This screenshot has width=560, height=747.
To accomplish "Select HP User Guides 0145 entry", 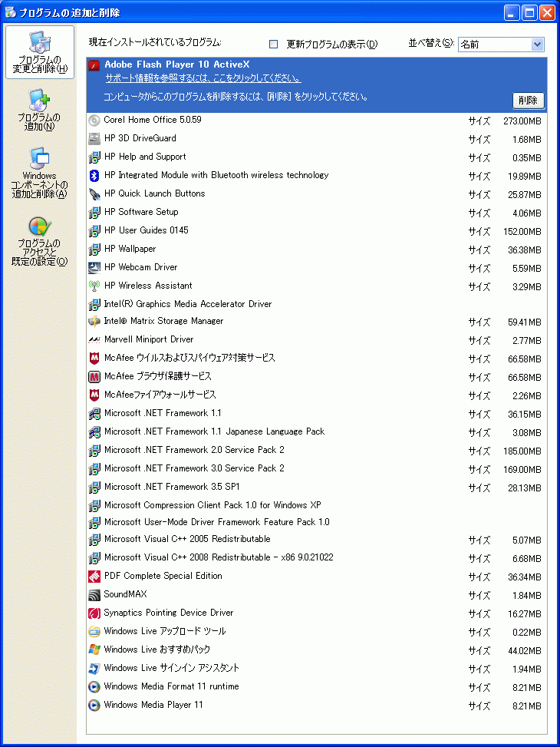I will (x=317, y=230).
